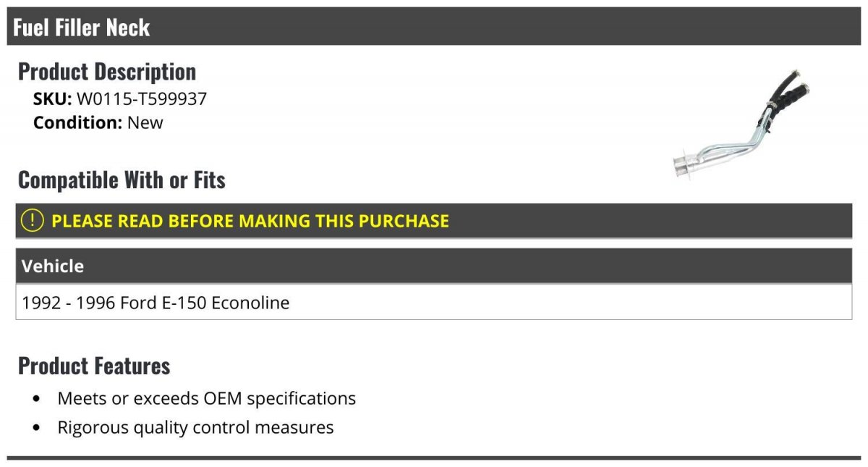The width and height of the screenshot is (868, 467).
Task: Click the Rigorous quality control measures bullet
Action: (195, 427)
